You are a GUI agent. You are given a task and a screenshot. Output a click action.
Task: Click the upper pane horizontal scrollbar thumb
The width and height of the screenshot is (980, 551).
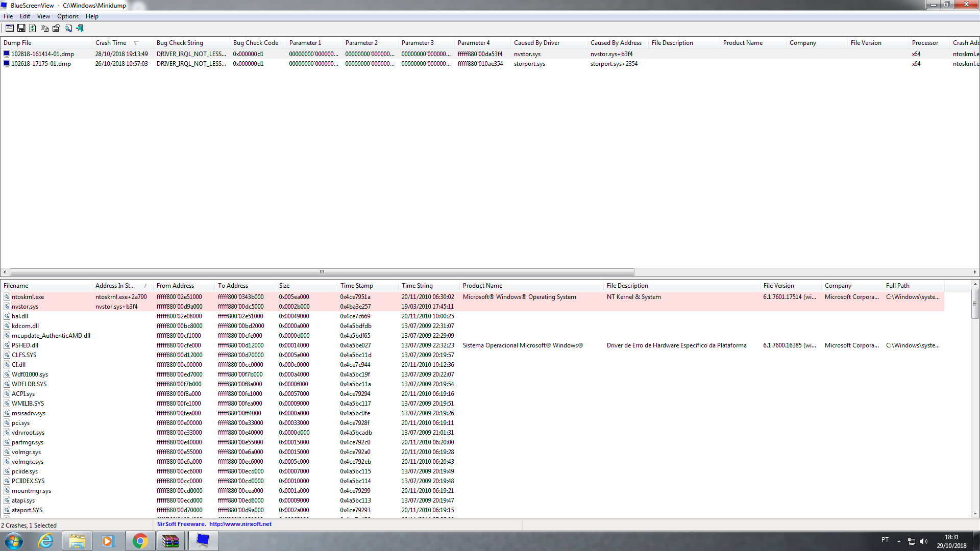tap(322, 272)
